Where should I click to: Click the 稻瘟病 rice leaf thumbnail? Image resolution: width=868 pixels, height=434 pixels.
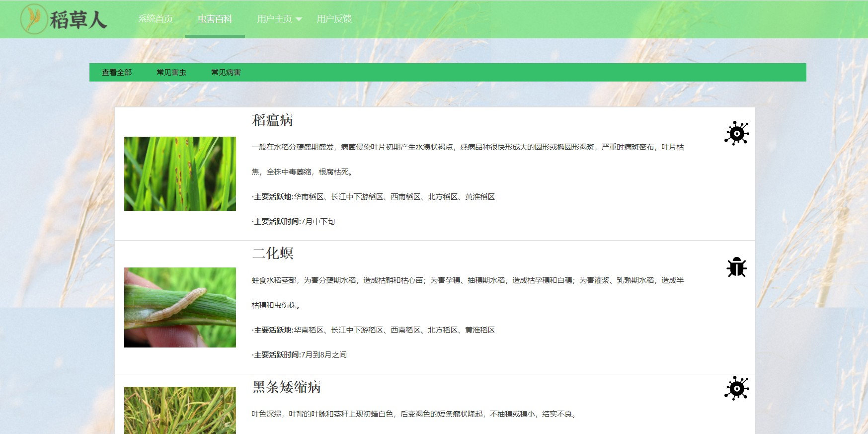[x=180, y=174]
